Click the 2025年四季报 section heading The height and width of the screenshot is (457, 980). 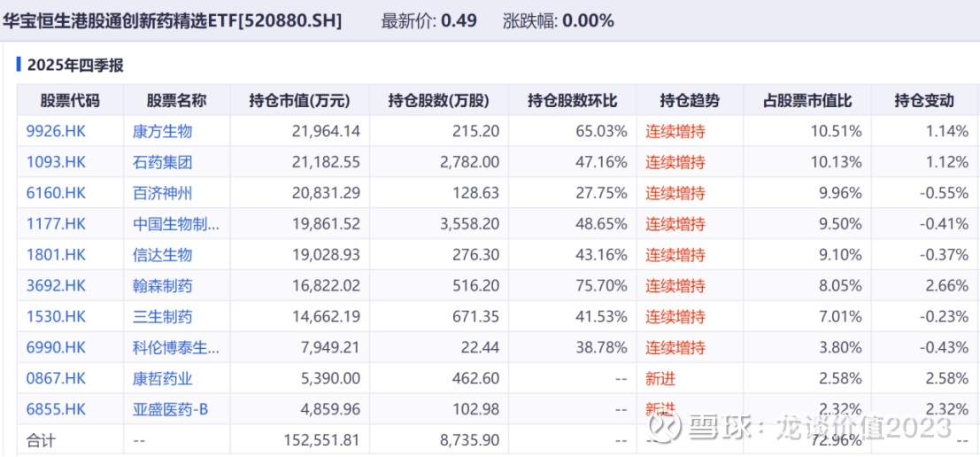tap(75, 65)
